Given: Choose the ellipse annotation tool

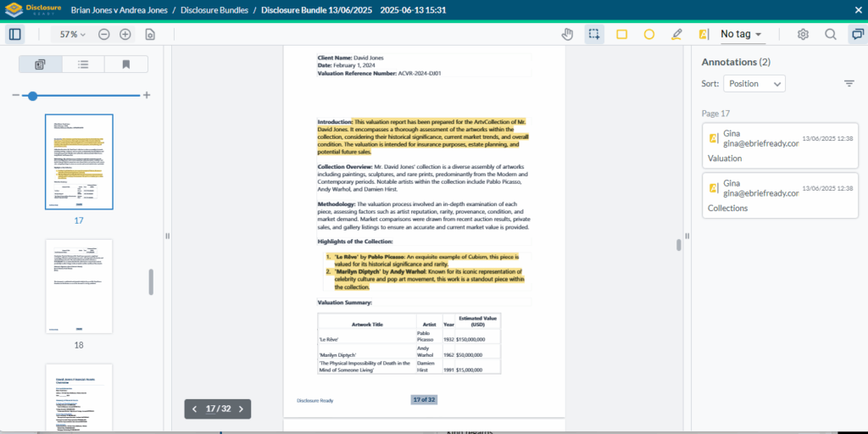Looking at the screenshot, I should (x=648, y=35).
